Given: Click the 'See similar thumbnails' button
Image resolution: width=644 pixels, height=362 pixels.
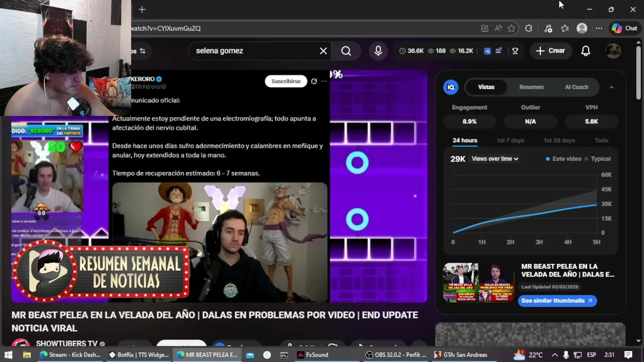Looking at the screenshot, I should (x=557, y=301).
